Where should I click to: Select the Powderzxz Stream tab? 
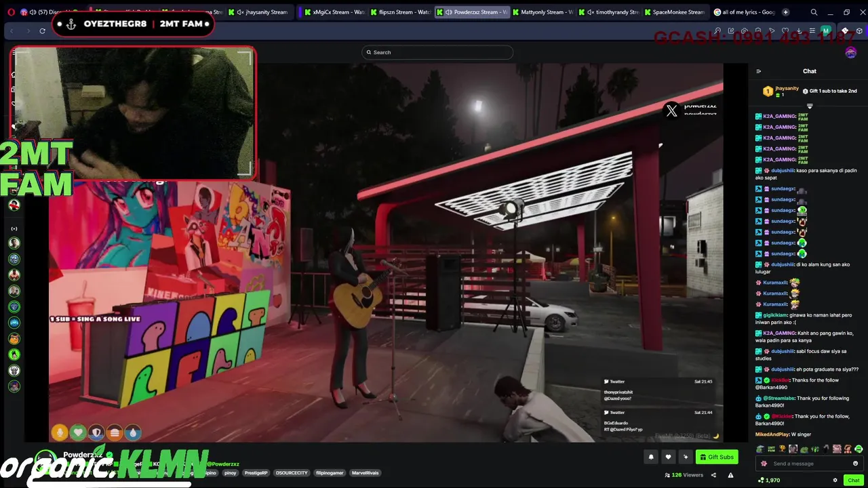[473, 12]
